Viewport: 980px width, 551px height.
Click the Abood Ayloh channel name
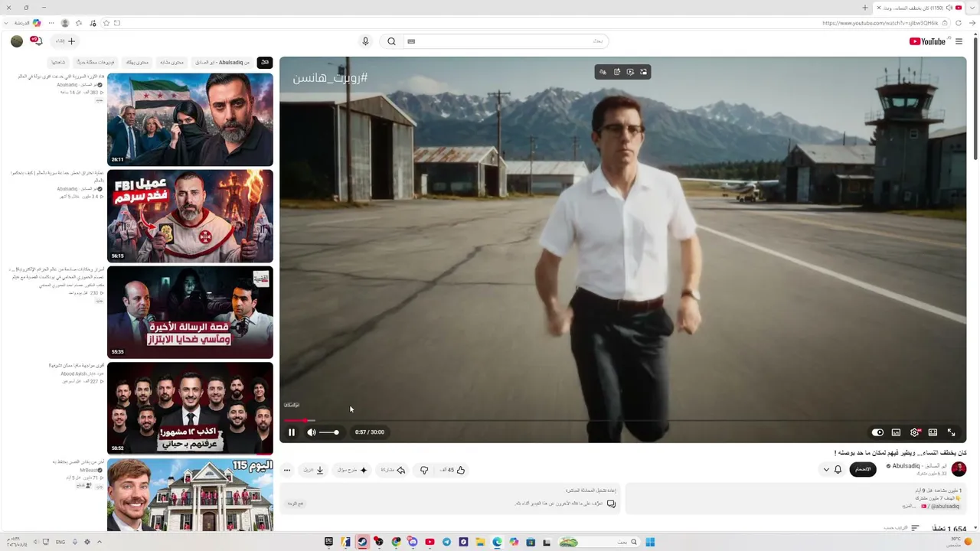pos(80,373)
